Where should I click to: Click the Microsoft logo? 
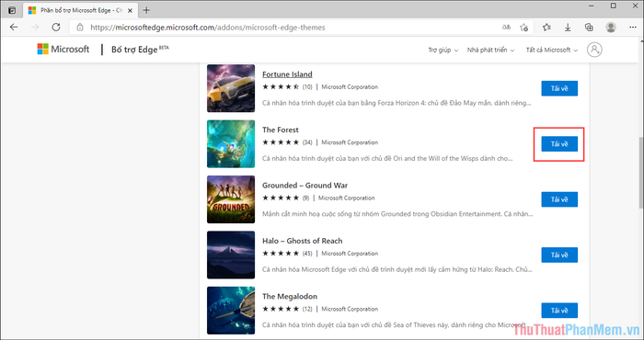63,50
